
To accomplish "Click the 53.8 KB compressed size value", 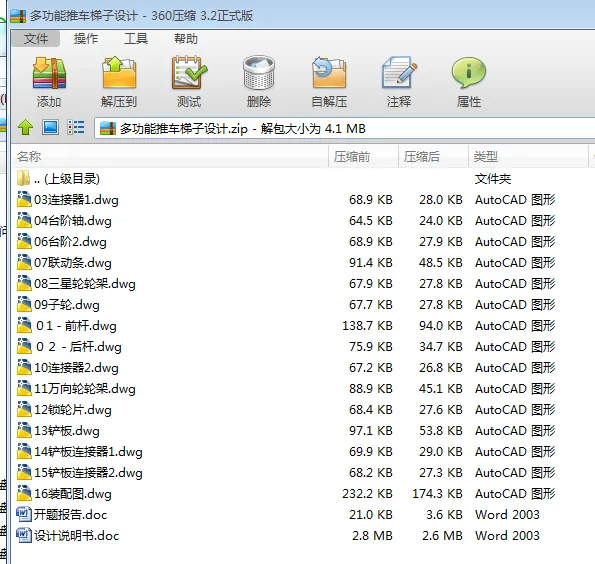I will [441, 431].
